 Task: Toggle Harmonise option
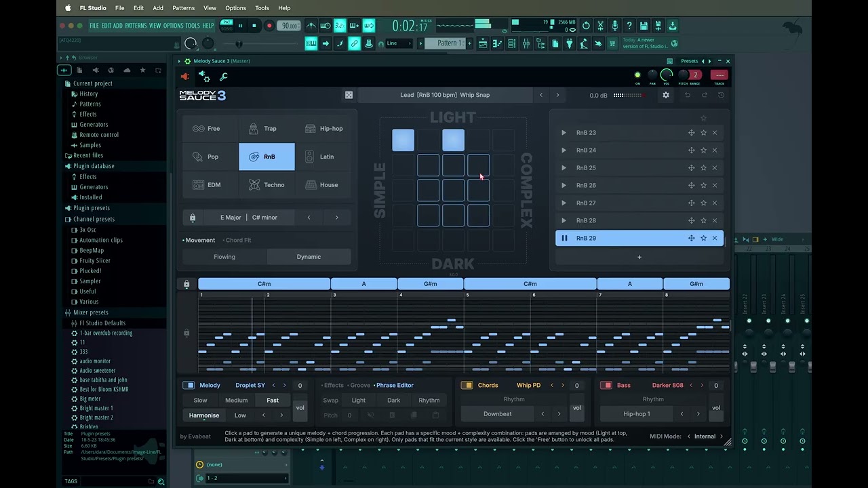pyautogui.click(x=204, y=415)
